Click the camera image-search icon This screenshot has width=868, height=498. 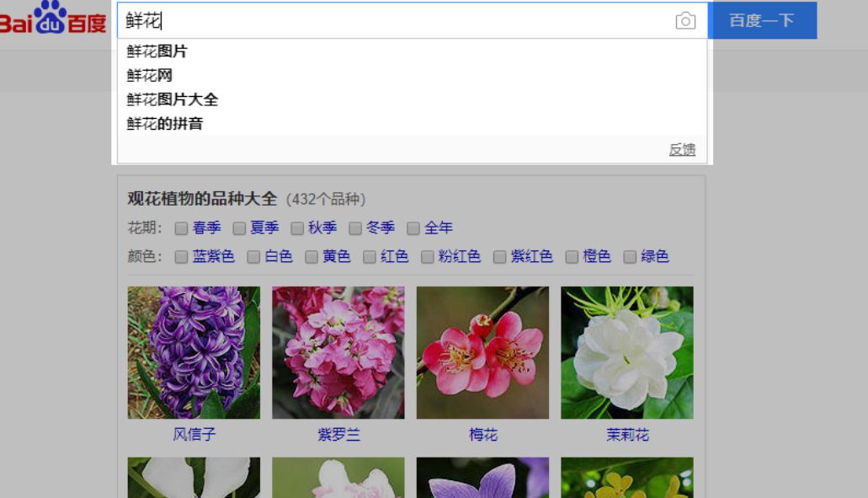click(x=685, y=21)
